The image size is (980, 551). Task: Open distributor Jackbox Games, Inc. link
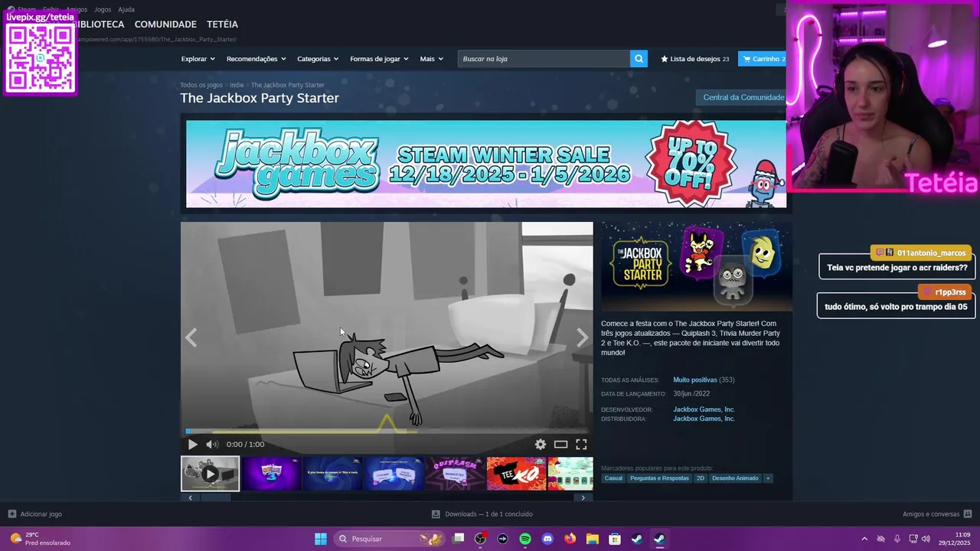pos(704,419)
